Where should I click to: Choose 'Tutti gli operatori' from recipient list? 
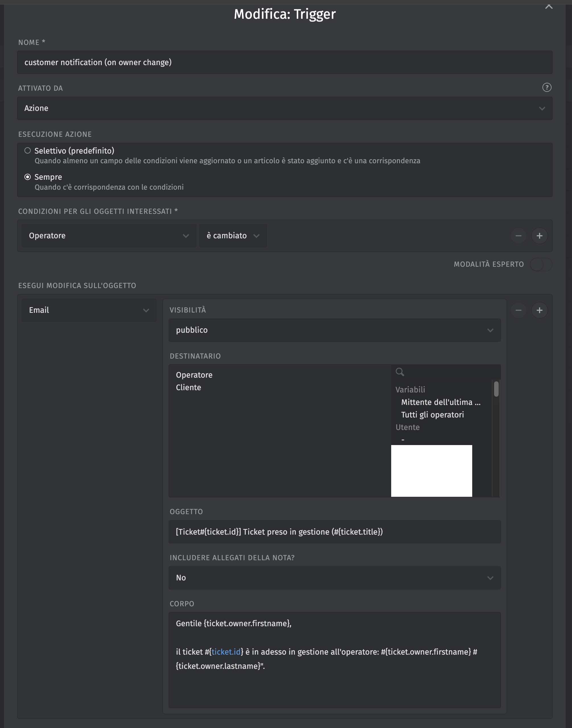point(432,415)
